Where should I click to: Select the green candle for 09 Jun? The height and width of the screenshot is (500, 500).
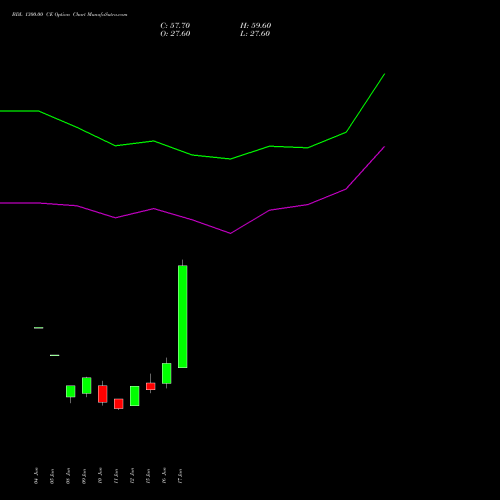tap(87, 386)
